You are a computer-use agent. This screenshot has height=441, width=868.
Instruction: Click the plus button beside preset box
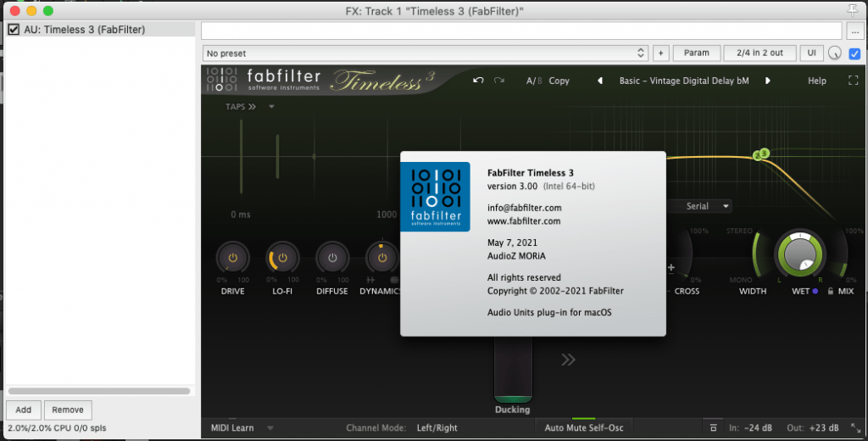(x=660, y=53)
